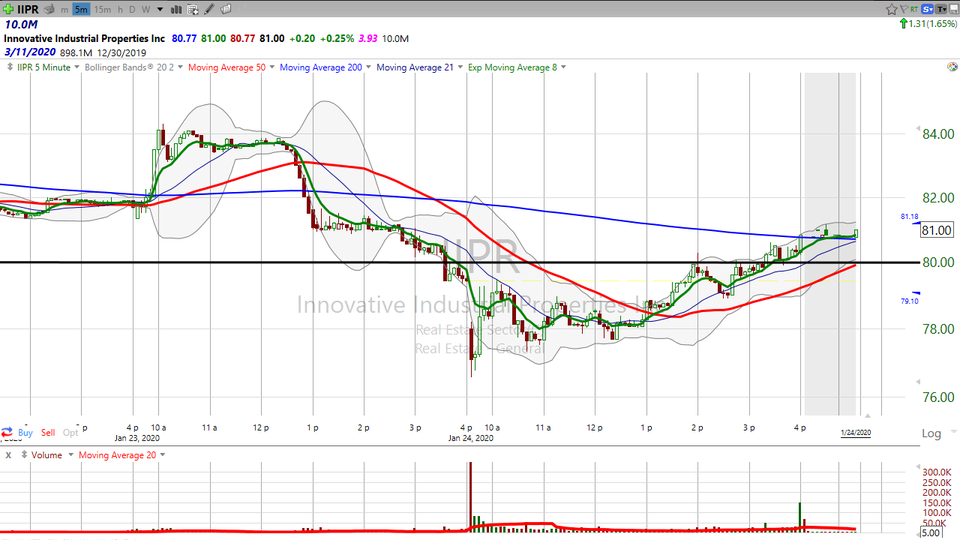Open the timeframe dropdown arrow after W
The height and width of the screenshot is (540, 960).
[160, 9]
